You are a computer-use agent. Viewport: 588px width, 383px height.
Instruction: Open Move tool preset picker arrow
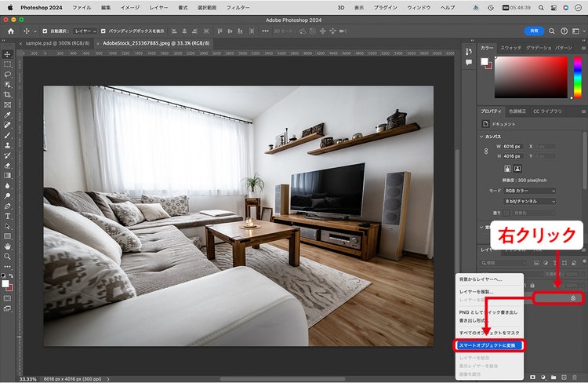pyautogui.click(x=34, y=31)
